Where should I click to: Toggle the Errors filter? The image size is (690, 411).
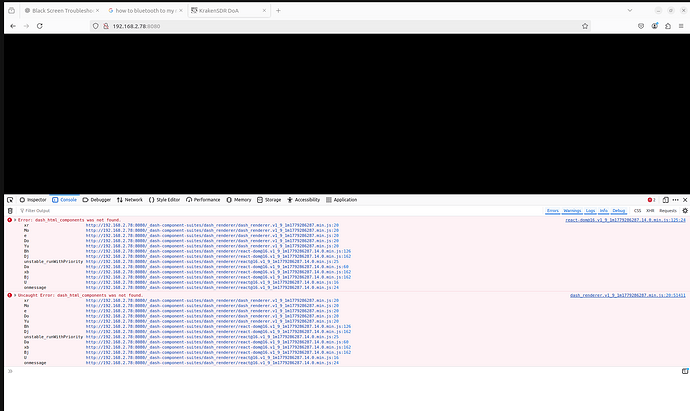click(553, 211)
